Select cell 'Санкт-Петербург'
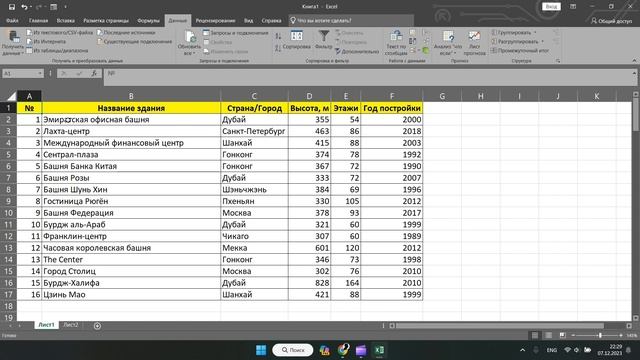This screenshot has width=640, height=360. tap(254, 131)
